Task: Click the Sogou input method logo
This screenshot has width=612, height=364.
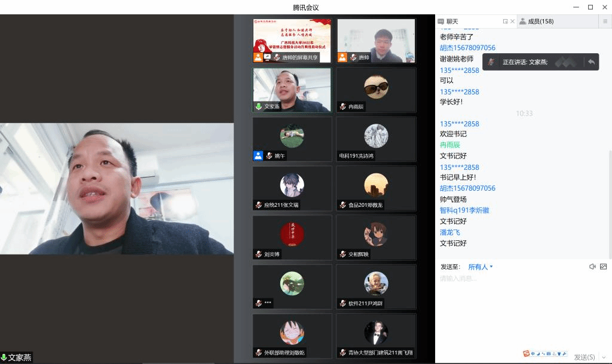Action: [x=526, y=353]
